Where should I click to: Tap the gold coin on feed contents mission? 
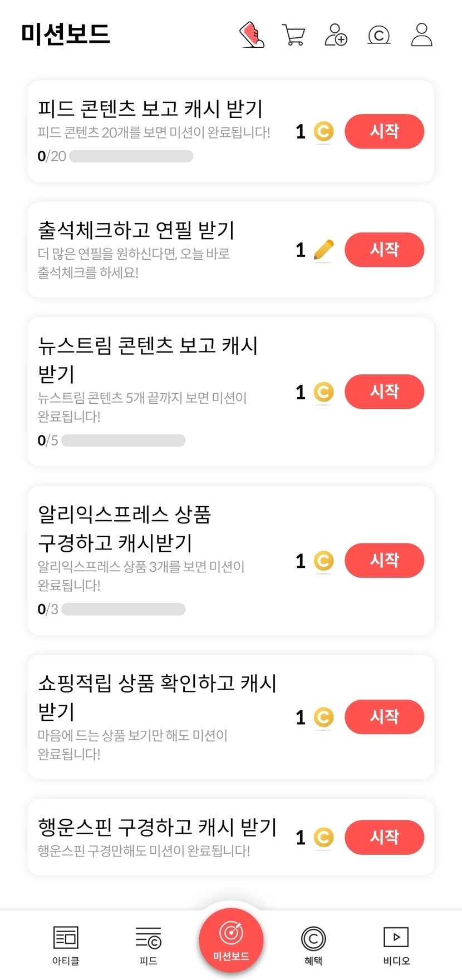click(x=323, y=132)
